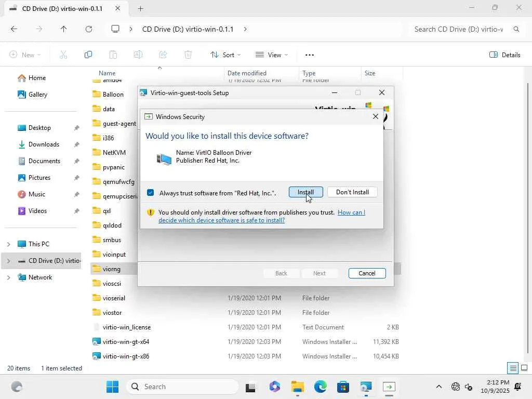This screenshot has height=399, width=532.
Task: Open a new Explorer tab
Action: click(x=140, y=9)
